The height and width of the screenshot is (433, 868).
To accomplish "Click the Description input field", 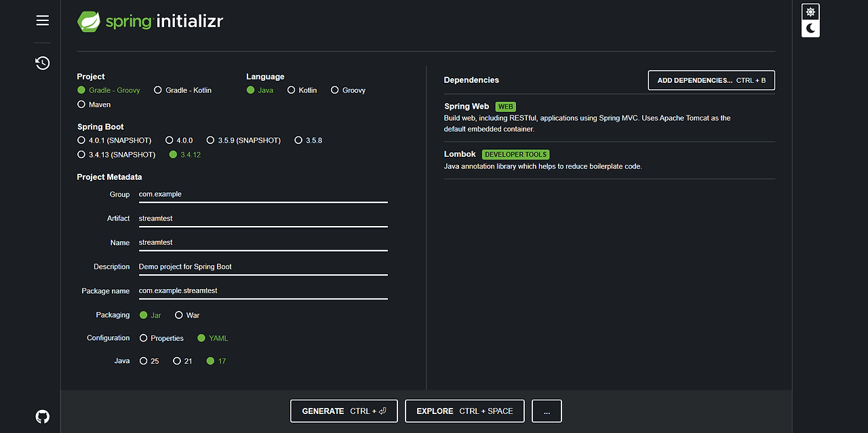I will click(x=263, y=267).
